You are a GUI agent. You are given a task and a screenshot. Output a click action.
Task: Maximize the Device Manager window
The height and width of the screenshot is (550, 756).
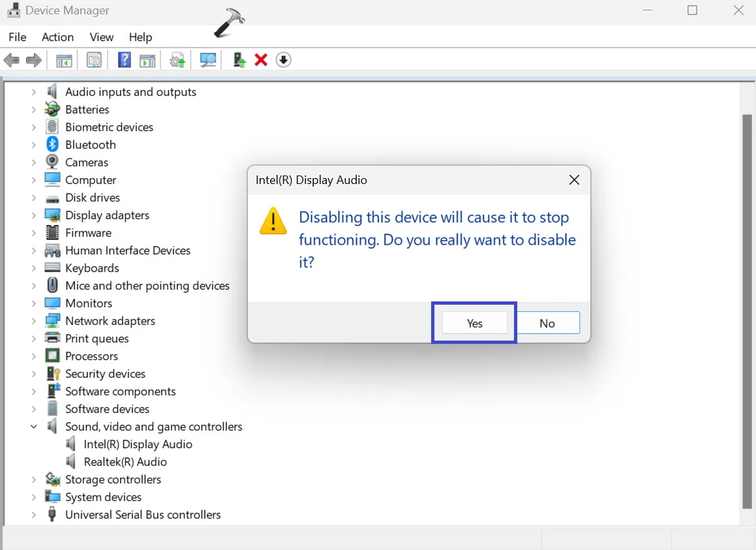click(692, 10)
